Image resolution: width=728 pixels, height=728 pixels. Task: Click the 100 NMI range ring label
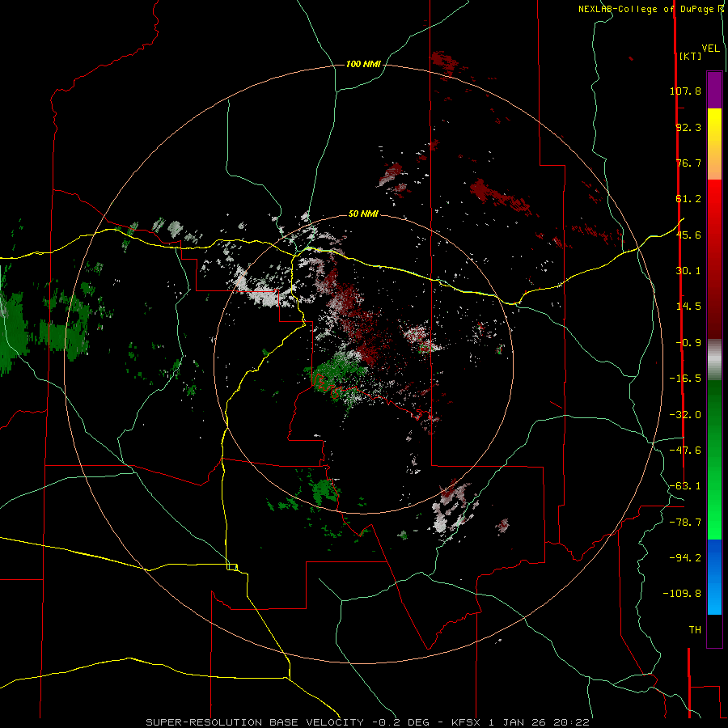(x=363, y=64)
